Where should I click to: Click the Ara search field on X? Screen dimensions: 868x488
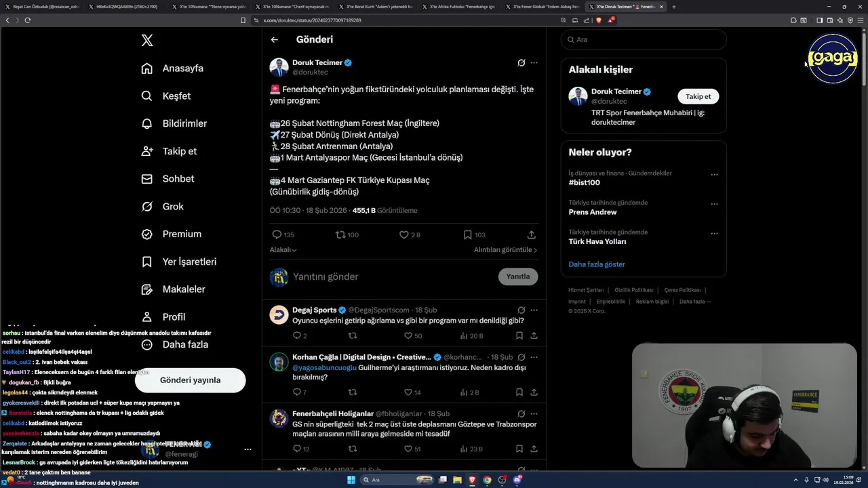pyautogui.click(x=644, y=39)
